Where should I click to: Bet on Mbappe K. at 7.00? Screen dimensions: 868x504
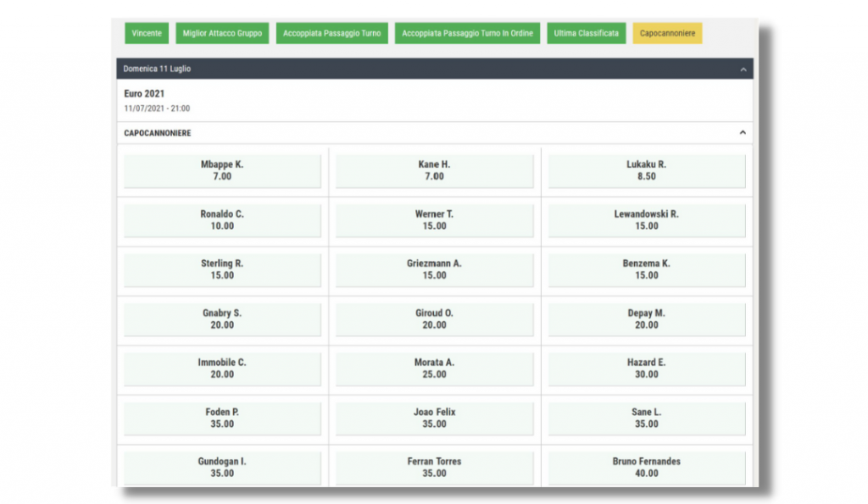(221, 171)
